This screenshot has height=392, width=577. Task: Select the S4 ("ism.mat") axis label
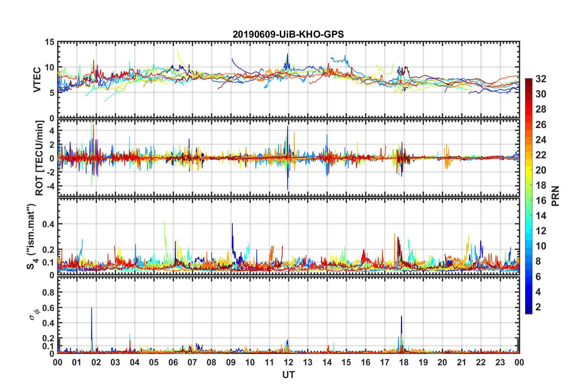[32, 236]
